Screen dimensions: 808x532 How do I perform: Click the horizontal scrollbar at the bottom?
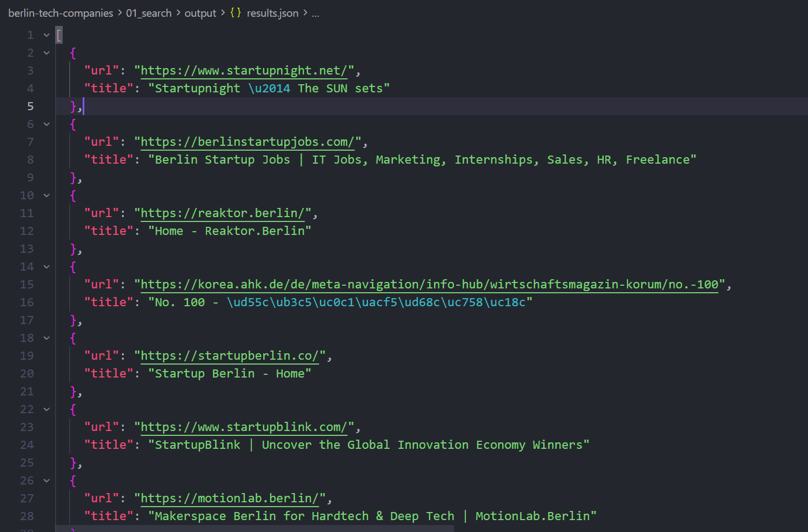255,528
